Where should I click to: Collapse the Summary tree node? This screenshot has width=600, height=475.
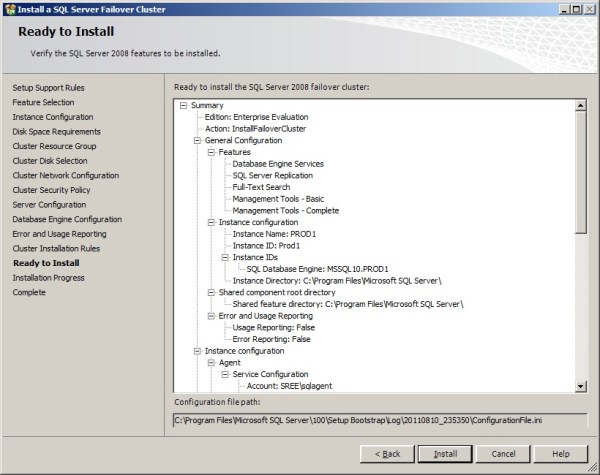183,106
